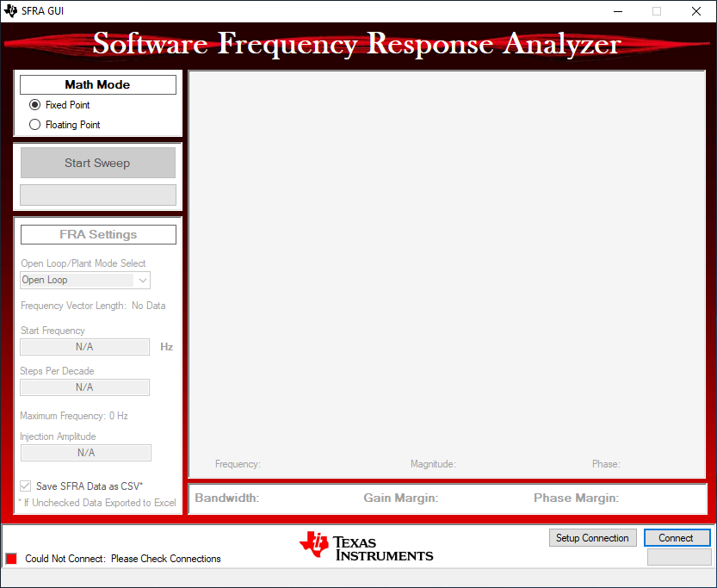Screen dimensions: 717x588
Task: Click the Injection Amplitude field
Action: [86, 453]
